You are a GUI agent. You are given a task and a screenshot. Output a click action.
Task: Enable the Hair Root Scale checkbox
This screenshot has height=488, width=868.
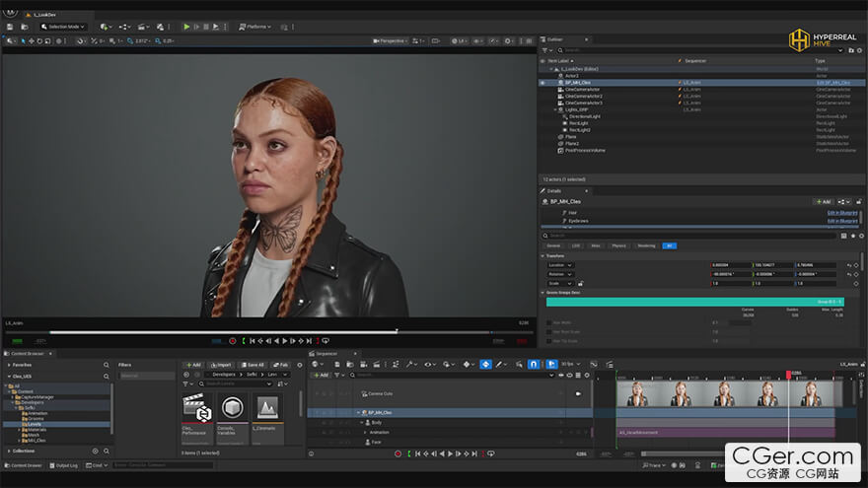[x=548, y=331]
